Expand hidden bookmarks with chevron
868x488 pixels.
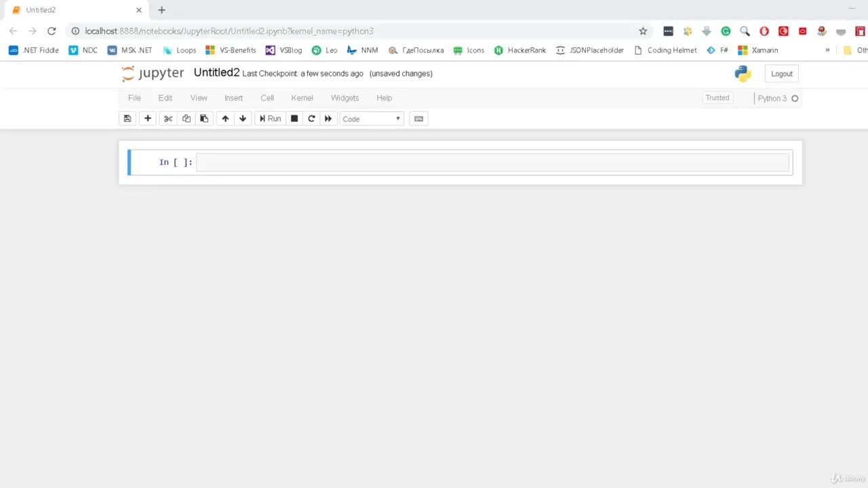point(827,50)
